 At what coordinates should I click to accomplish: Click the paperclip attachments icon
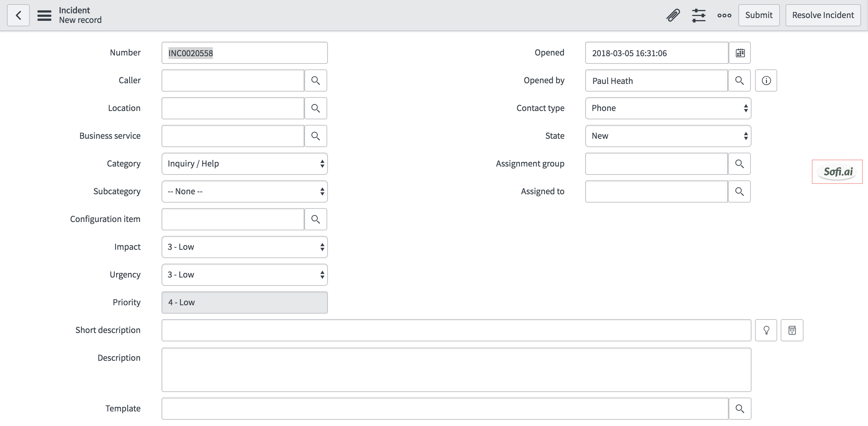[x=673, y=15]
